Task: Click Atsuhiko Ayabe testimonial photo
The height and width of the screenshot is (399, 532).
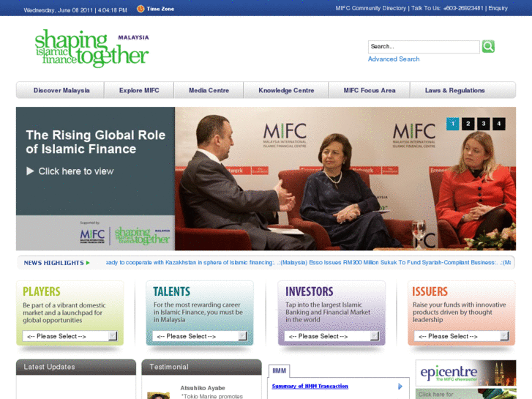Action: pos(159,395)
